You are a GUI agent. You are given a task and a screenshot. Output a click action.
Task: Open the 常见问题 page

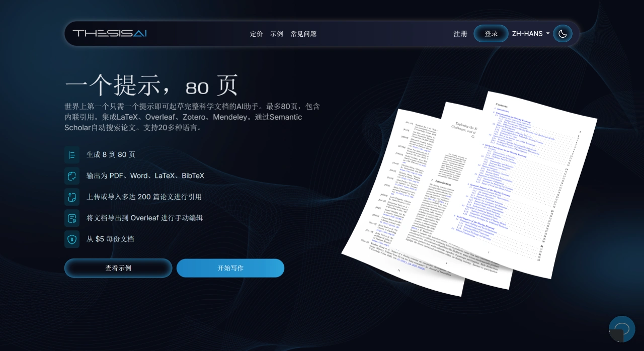click(303, 34)
